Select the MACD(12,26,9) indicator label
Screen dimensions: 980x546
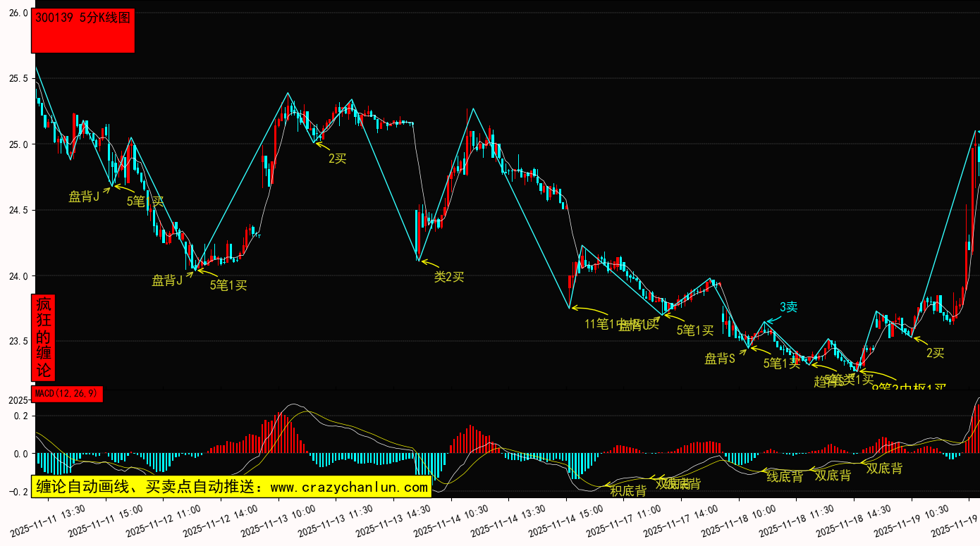[67, 394]
